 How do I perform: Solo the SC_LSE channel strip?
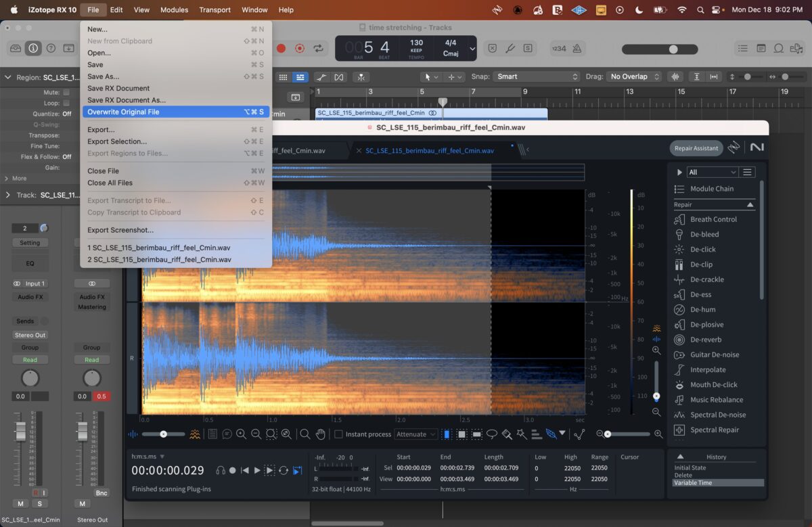click(x=39, y=503)
